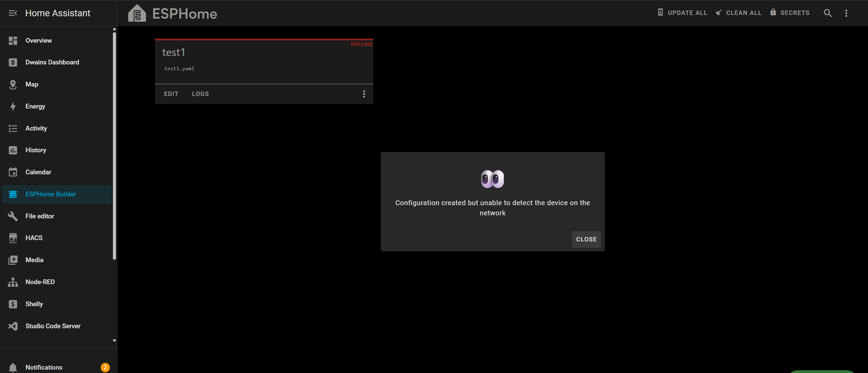This screenshot has height=373, width=868.
Task: Click the File editor wrench icon
Action: pos(13,216)
